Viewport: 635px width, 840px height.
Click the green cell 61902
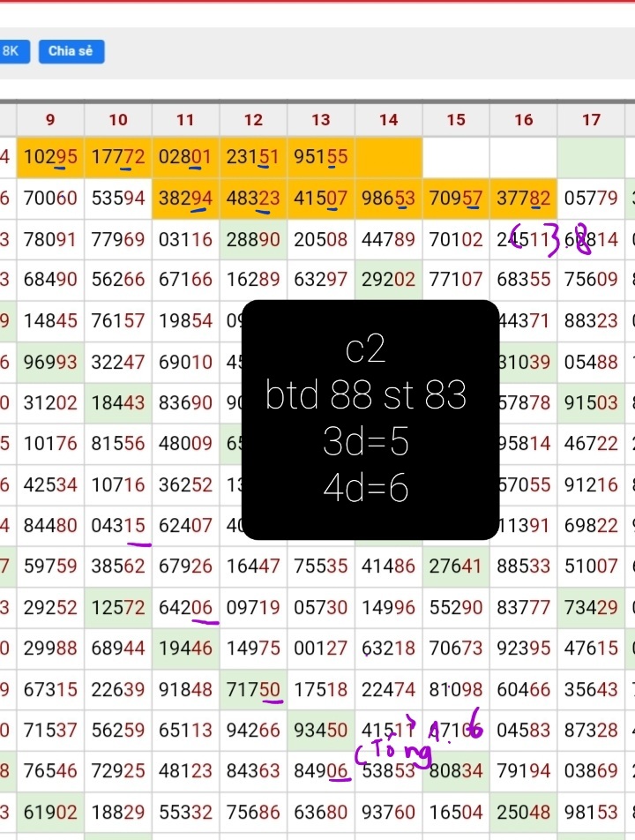coord(50,813)
